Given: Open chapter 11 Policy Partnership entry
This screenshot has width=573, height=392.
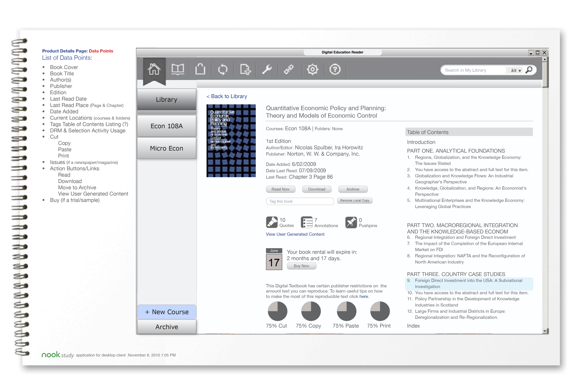Looking at the screenshot, I should pos(463,302).
